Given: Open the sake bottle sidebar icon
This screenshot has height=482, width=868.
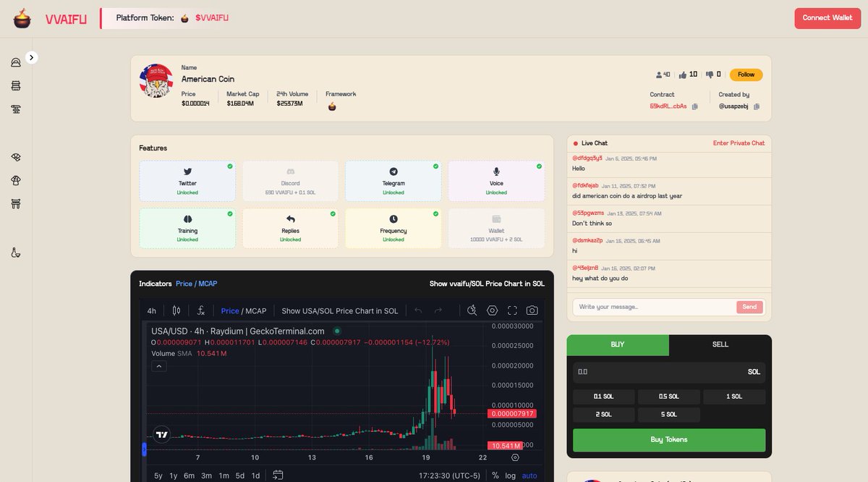Looking at the screenshot, I should click(16, 253).
